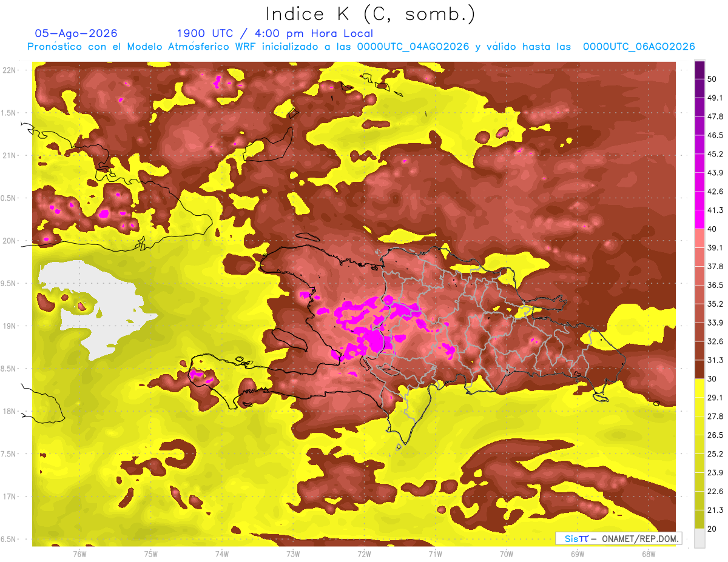Viewport: 728px width, 562px height.
Task: Click the clipped latitude label "8.5N"
Action: [x=9, y=369]
